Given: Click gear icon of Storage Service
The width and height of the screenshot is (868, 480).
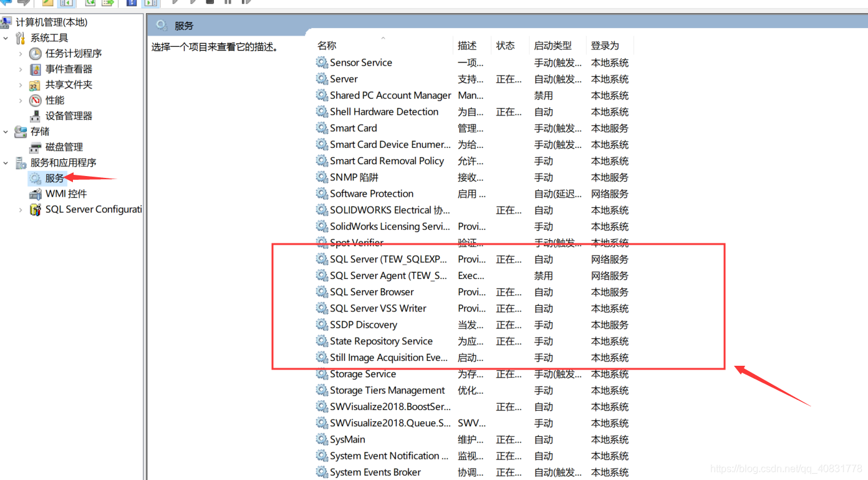Looking at the screenshot, I should (322, 374).
